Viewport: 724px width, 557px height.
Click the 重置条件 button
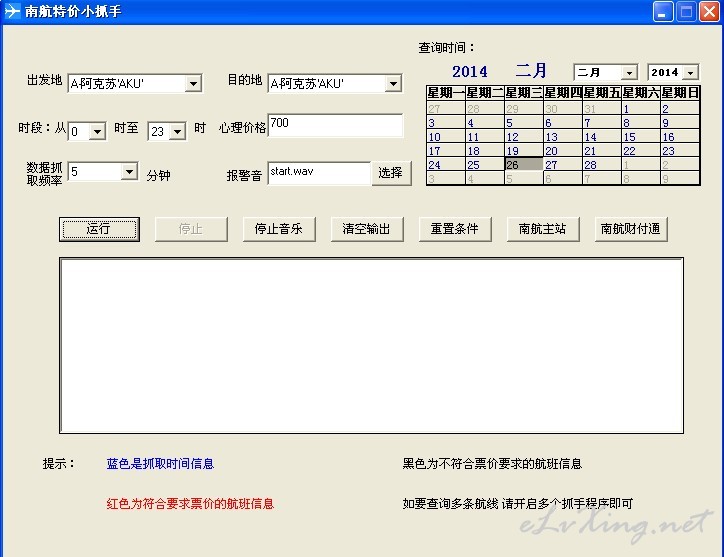455,229
